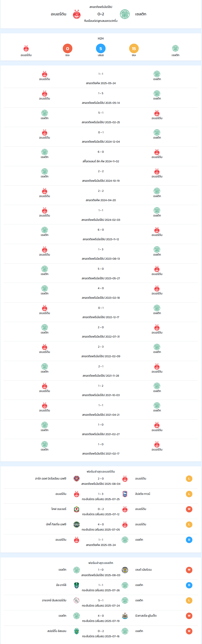Image resolution: width=202 pixels, height=644 pixels.
Task: Open the Ajax Amsterdam team logo
Action: [x=77, y=600]
